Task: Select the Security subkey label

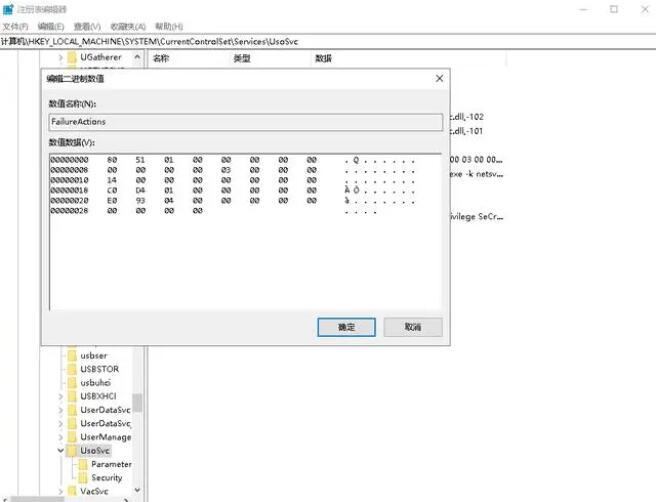Action: 107,478
